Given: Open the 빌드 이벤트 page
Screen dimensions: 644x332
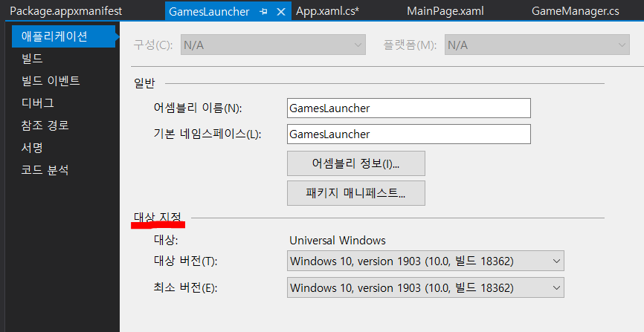Looking at the screenshot, I should (x=50, y=81).
